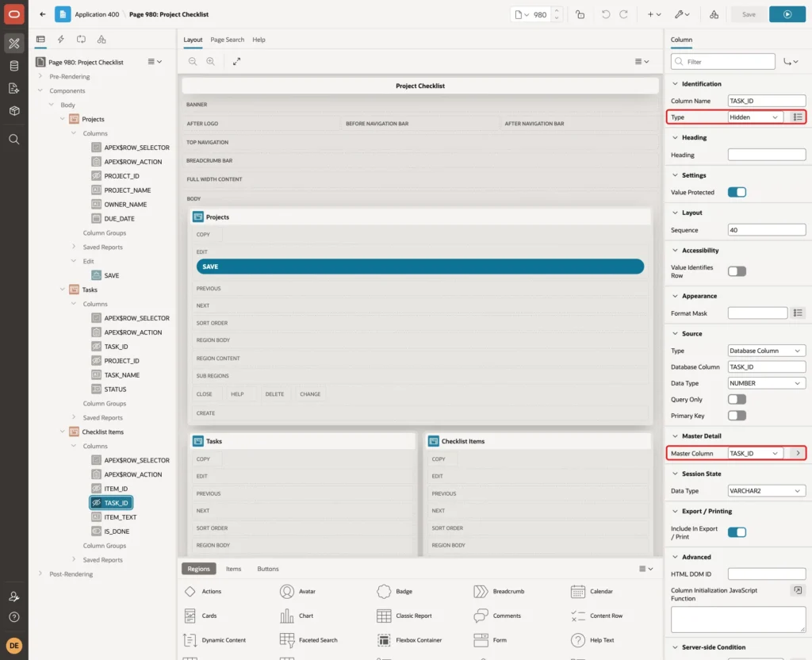Screen dimensions: 812x660
Task: Open the Create plus menu
Action: pos(653,14)
